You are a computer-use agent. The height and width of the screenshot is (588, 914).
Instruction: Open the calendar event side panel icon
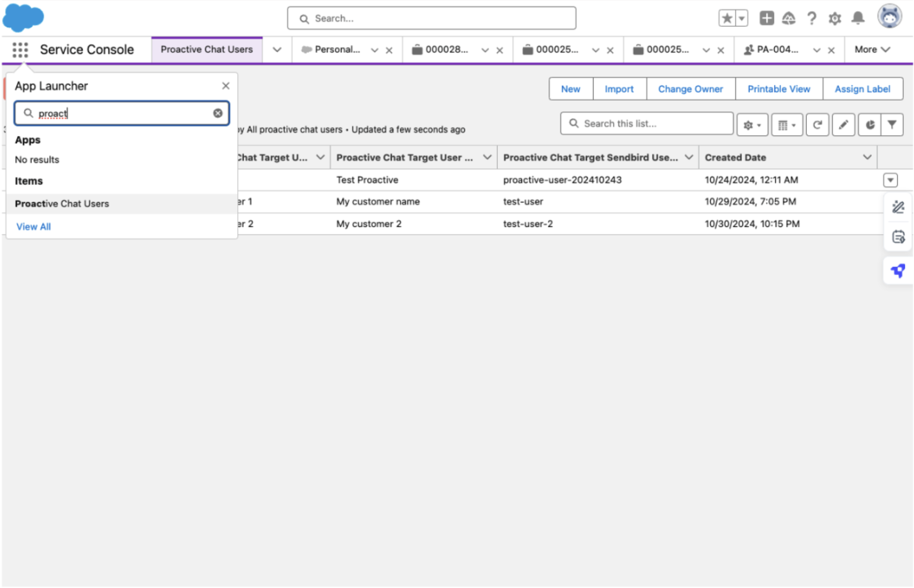click(898, 237)
